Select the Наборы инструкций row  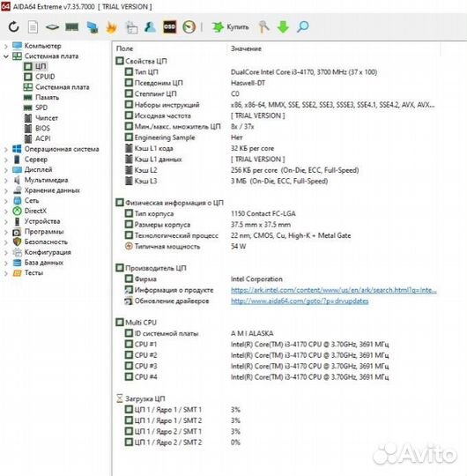click(279, 105)
